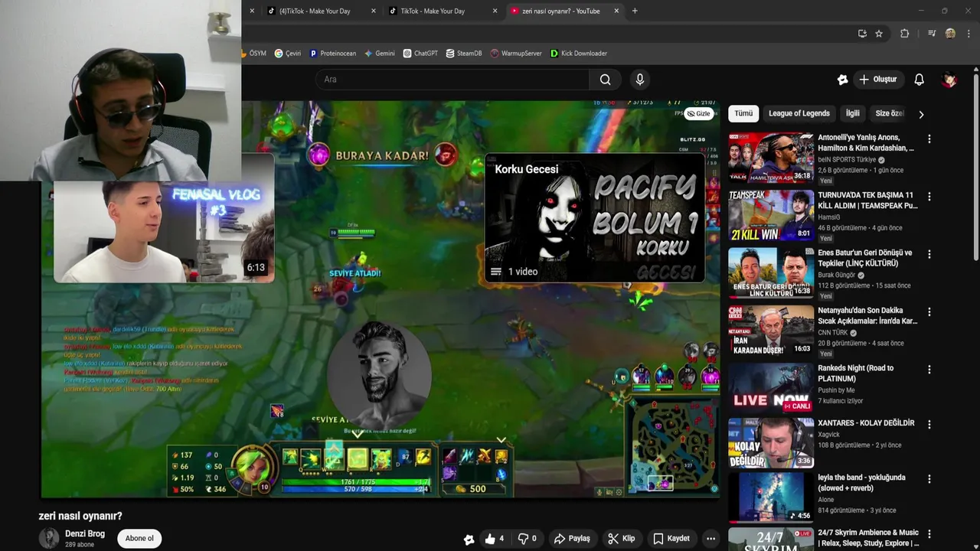Open options menu for TURNUVA'DA TEK BAŞIMA video

pyautogui.click(x=929, y=197)
